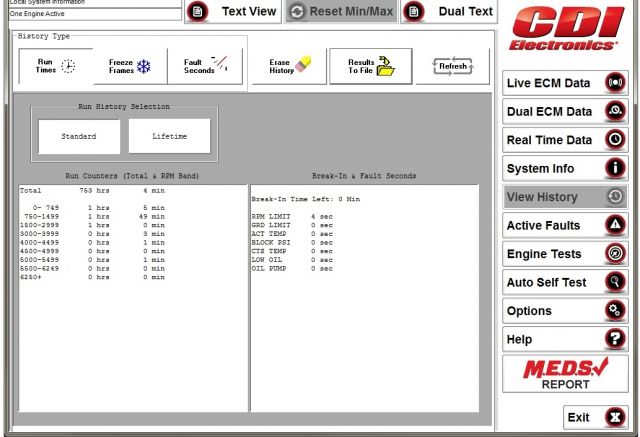Click the Run Times clock icon

point(68,66)
